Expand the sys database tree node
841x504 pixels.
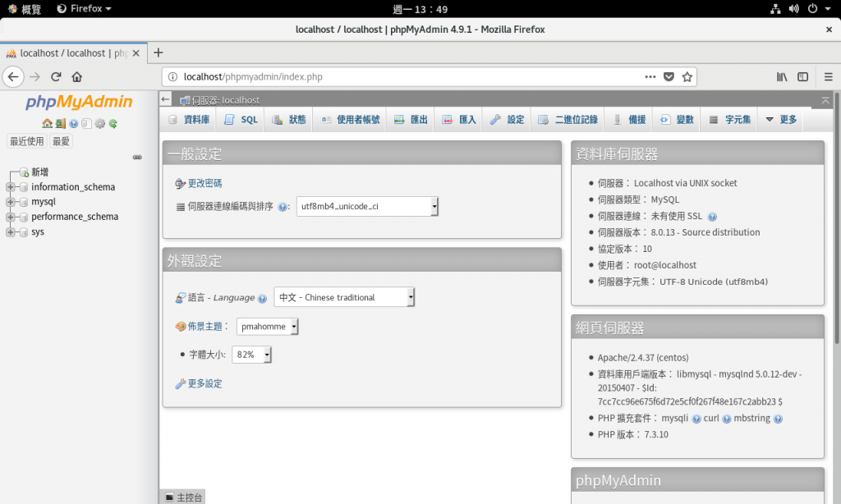pyautogui.click(x=10, y=232)
